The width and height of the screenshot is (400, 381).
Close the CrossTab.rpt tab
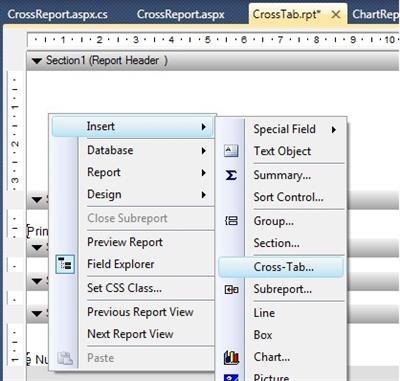[336, 14]
